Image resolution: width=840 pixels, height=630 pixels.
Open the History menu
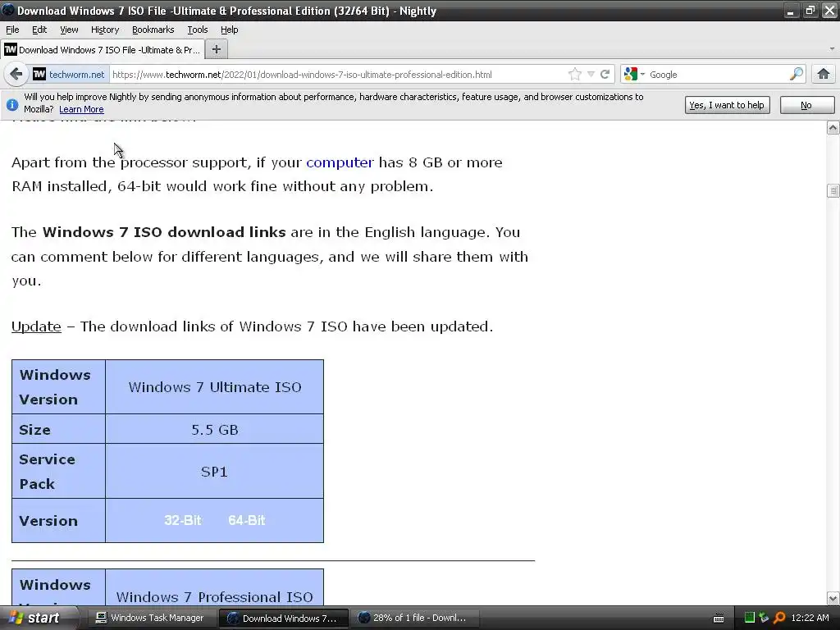(x=104, y=30)
